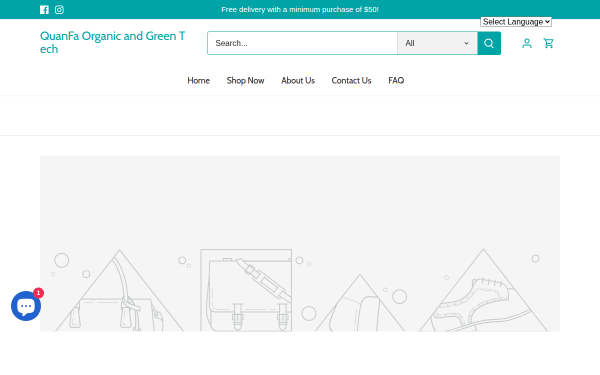This screenshot has width=600, height=375.
Task: Open the Contact Us page
Action: pos(351,81)
